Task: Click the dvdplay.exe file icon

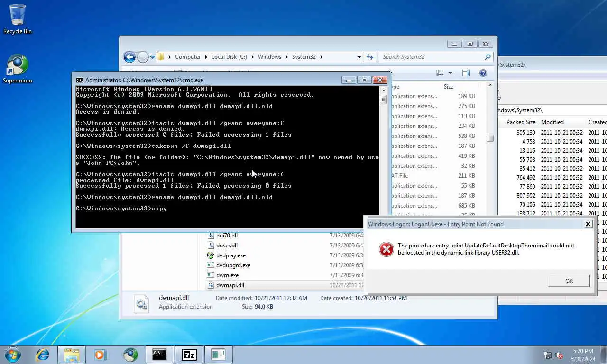Action: (x=211, y=255)
